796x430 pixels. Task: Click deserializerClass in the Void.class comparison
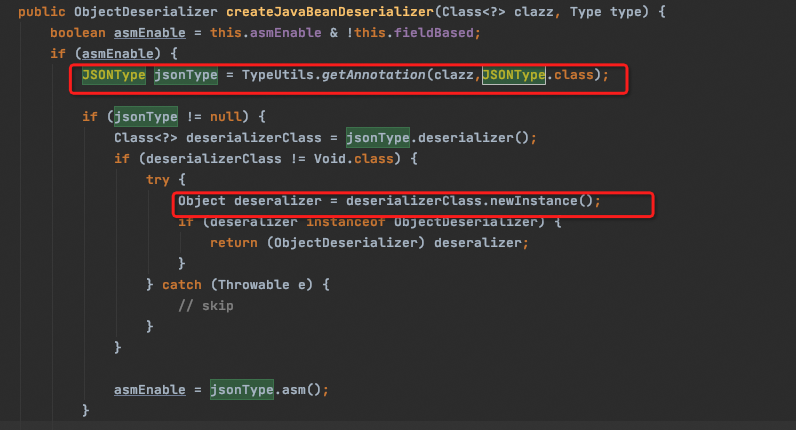tap(214, 159)
